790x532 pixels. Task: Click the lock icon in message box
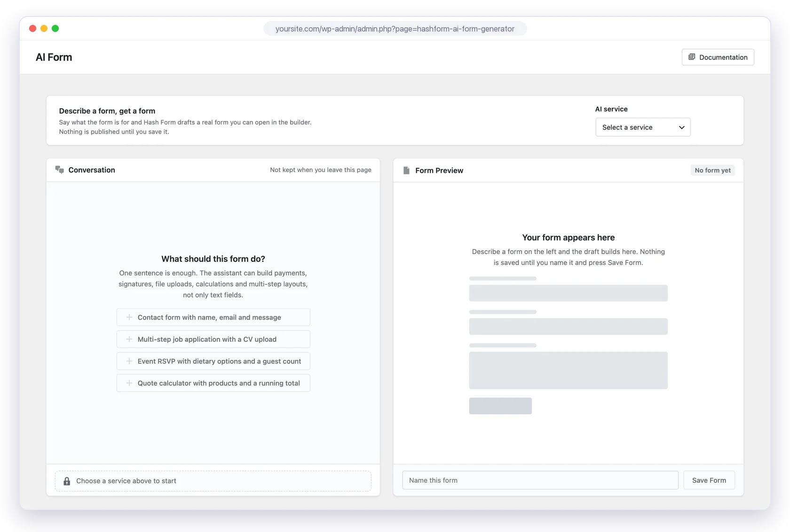tap(67, 481)
